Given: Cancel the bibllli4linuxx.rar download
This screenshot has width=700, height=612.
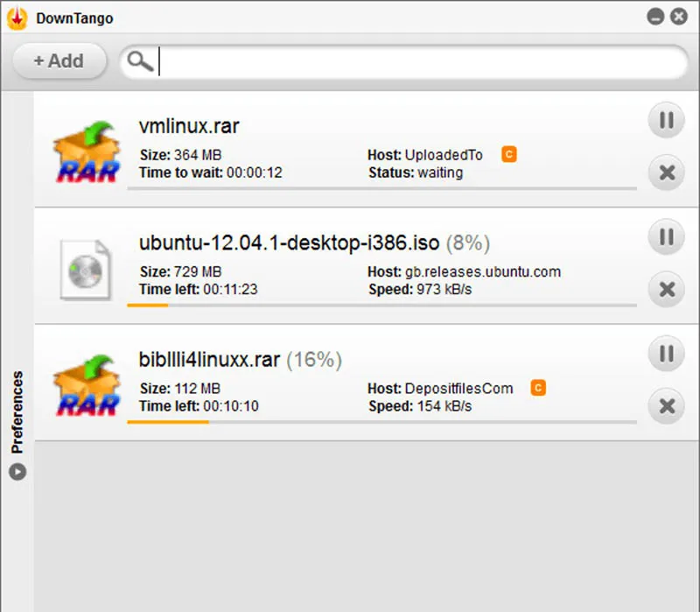Looking at the screenshot, I should click(665, 406).
